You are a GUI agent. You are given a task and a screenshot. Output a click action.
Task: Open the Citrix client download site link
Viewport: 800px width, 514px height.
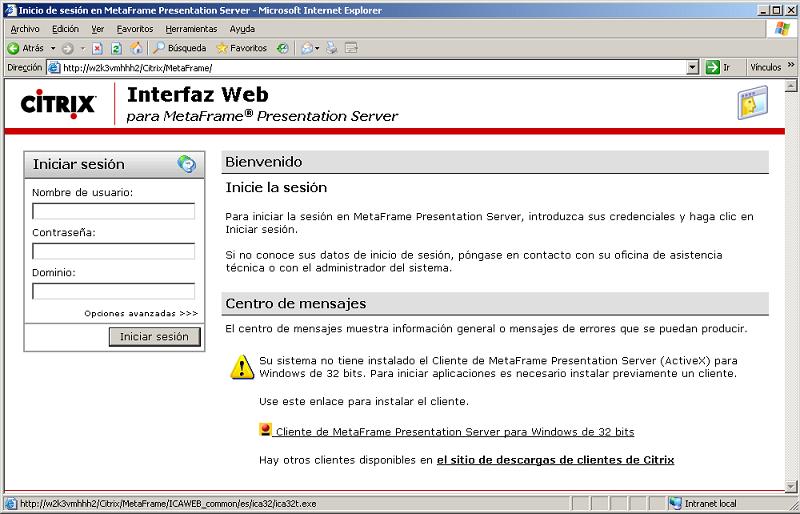[x=555, y=460]
